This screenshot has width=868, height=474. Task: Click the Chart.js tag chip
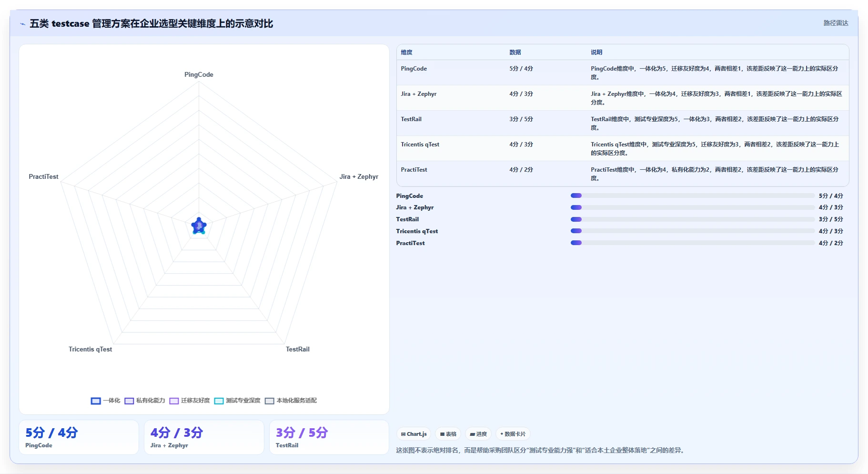pos(414,434)
